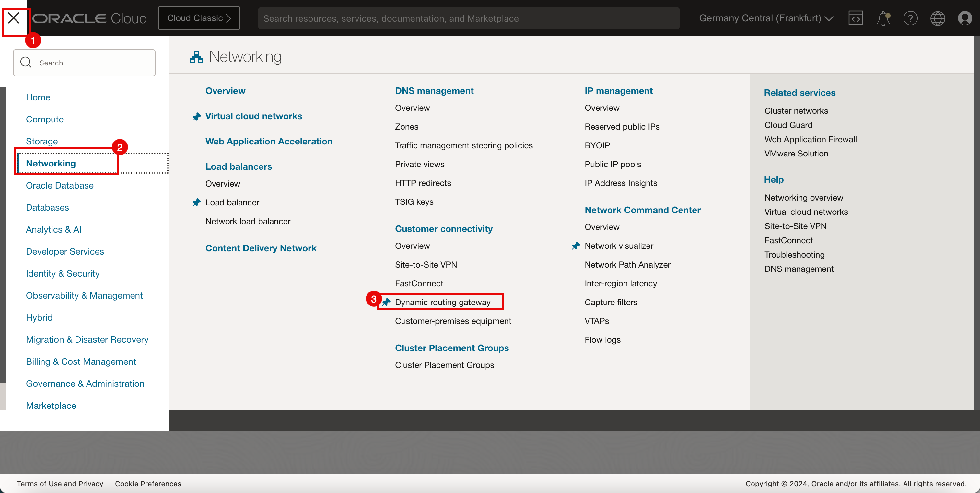
Task: Unpin Virtual cloud networks pin icon
Action: click(196, 116)
